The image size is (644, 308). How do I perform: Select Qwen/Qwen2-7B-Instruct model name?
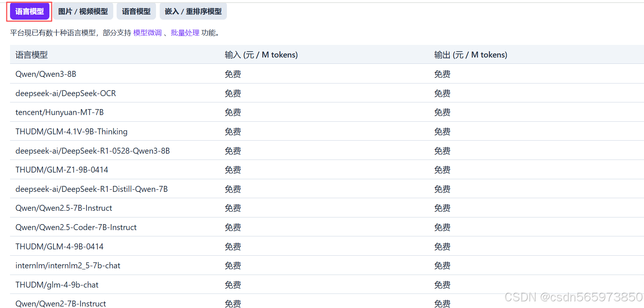tap(61, 304)
